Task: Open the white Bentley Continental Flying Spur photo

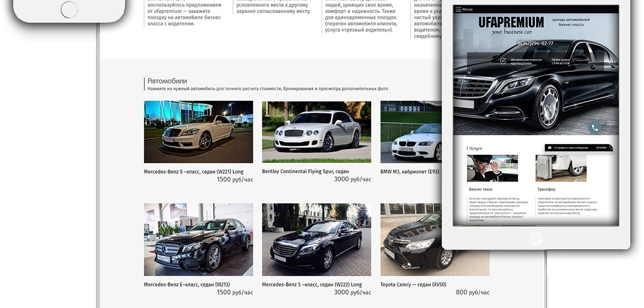Action: coord(317,132)
